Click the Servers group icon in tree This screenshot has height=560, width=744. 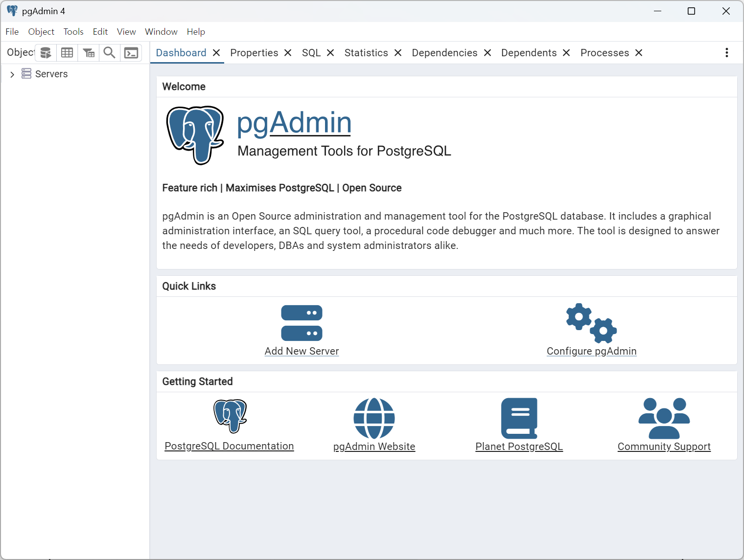click(26, 74)
